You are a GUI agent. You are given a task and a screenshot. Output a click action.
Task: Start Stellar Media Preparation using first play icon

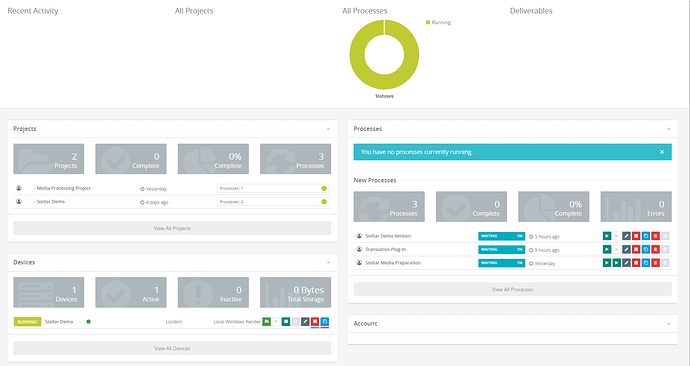pos(607,263)
